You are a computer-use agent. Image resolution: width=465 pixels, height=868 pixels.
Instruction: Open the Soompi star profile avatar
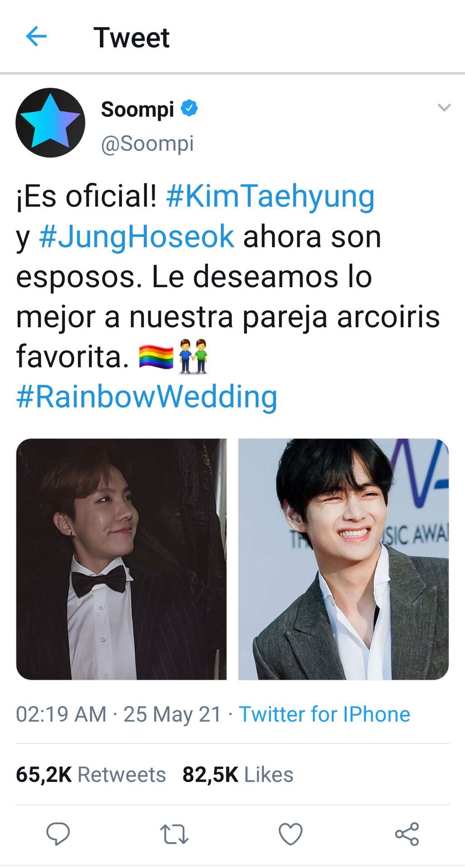50,123
